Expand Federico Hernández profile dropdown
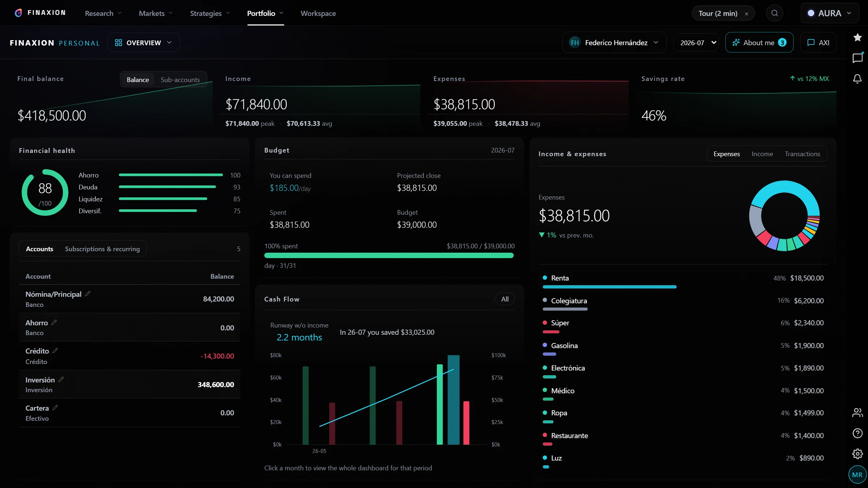The width and height of the screenshot is (868, 488). (x=614, y=43)
